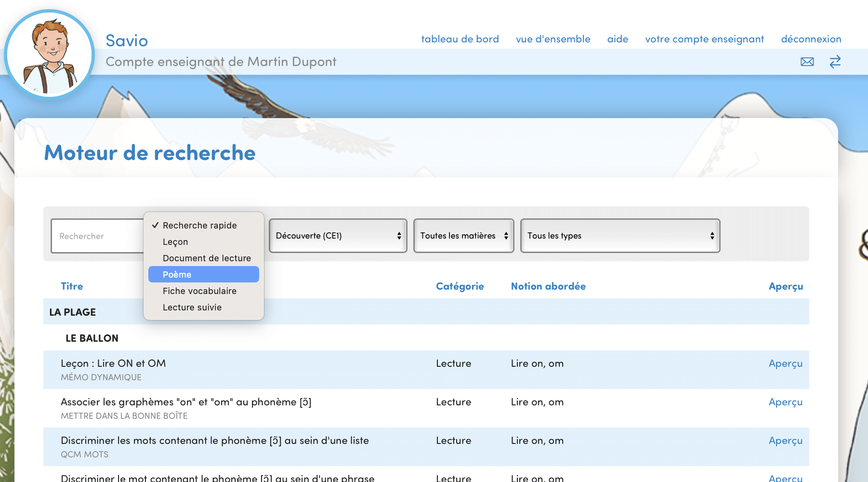Image resolution: width=868 pixels, height=482 pixels.
Task: Open the aide page
Action: coord(618,39)
